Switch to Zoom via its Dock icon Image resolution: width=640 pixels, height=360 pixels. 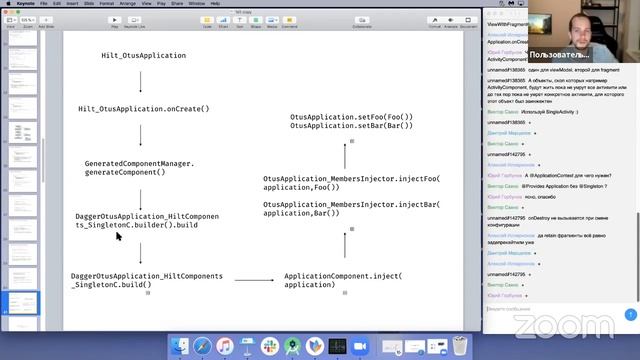360,346
